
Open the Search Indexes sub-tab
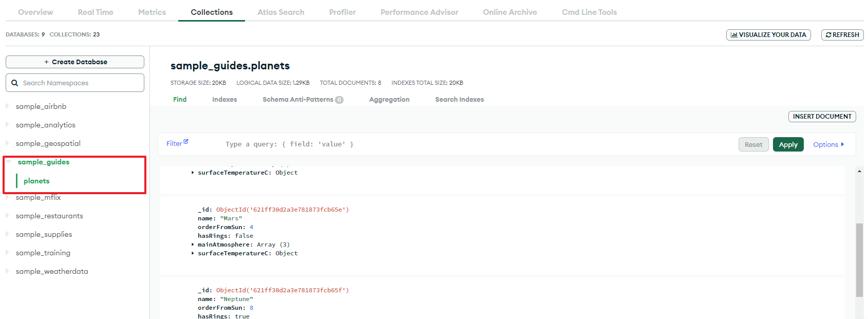[x=459, y=99]
